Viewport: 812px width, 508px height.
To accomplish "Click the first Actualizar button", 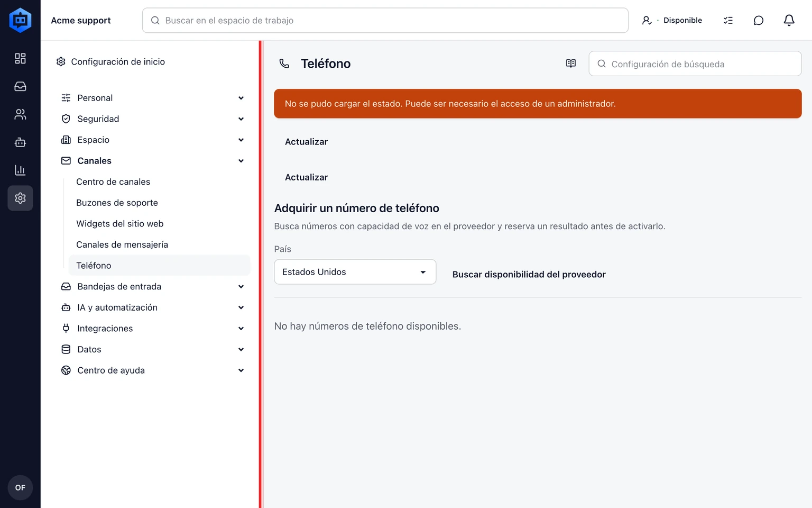I will pyautogui.click(x=307, y=142).
